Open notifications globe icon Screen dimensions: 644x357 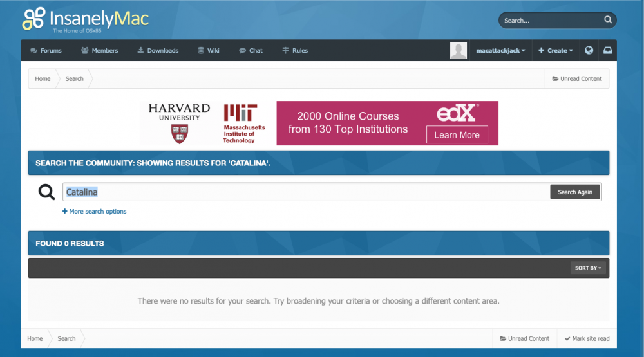pyautogui.click(x=589, y=50)
